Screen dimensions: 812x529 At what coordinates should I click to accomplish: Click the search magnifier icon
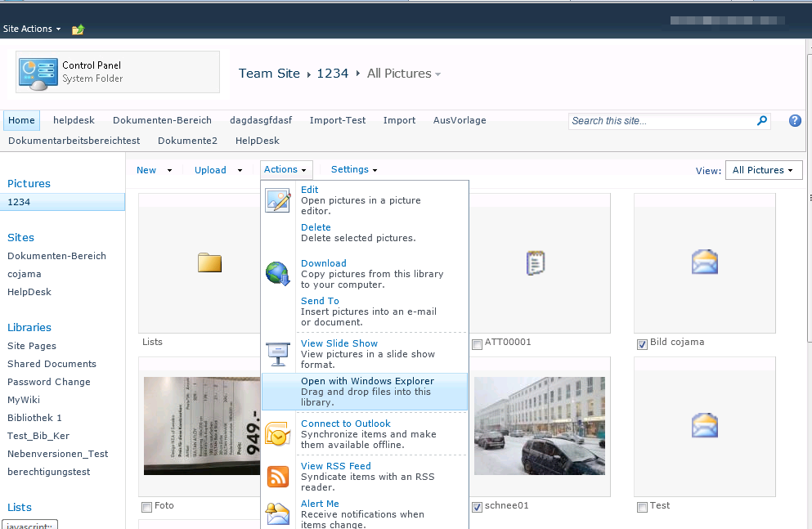point(762,121)
